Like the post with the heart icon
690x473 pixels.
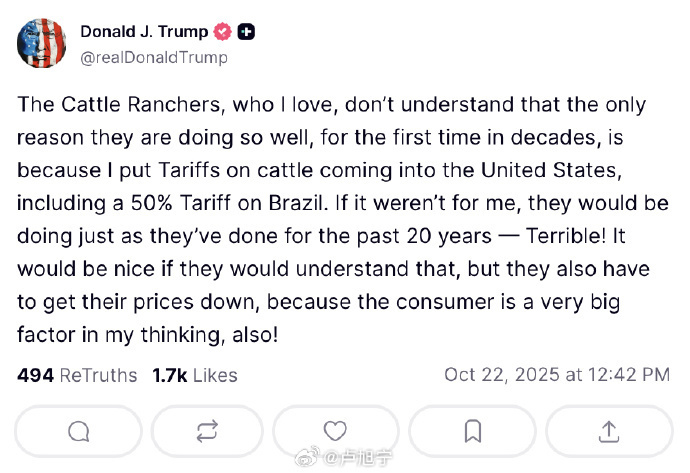(336, 431)
